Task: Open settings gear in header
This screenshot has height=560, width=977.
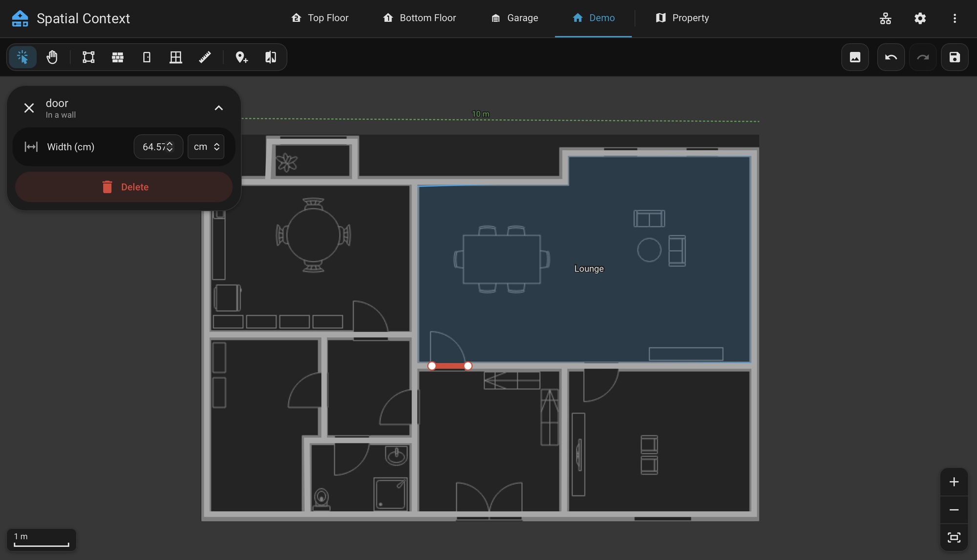Action: coord(920,19)
